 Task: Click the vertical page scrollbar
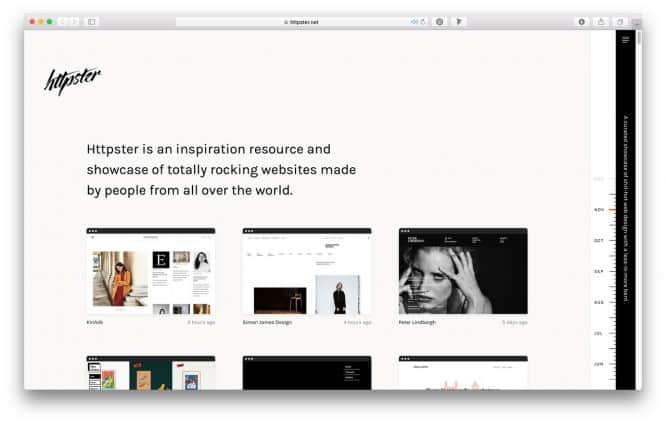click(x=638, y=37)
